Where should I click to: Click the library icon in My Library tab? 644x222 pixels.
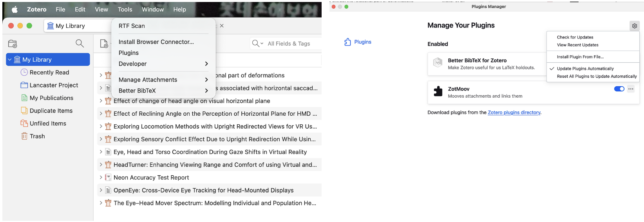[x=51, y=26]
